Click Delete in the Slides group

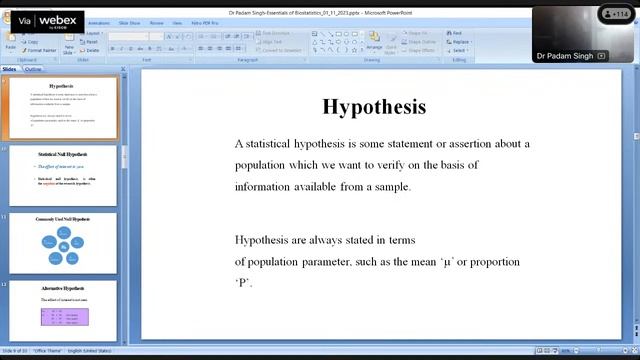tap(89, 50)
